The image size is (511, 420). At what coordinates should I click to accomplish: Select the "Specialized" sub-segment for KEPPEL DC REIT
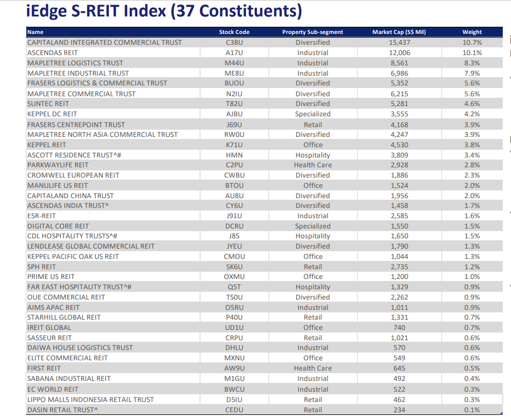click(x=313, y=114)
